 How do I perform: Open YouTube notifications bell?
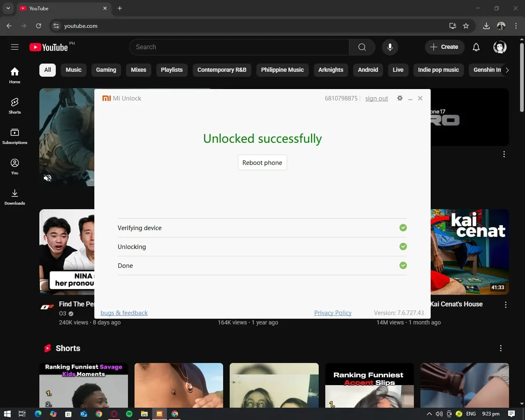click(476, 47)
